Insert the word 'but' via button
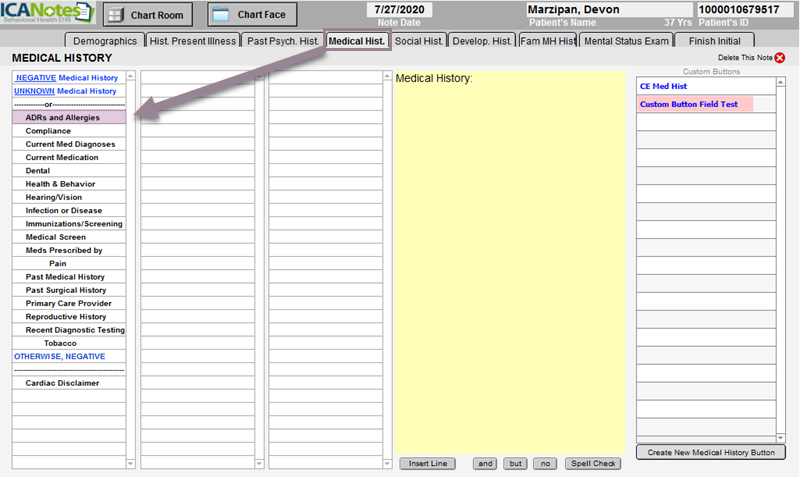Image resolution: width=800 pixels, height=477 pixels. (x=515, y=463)
